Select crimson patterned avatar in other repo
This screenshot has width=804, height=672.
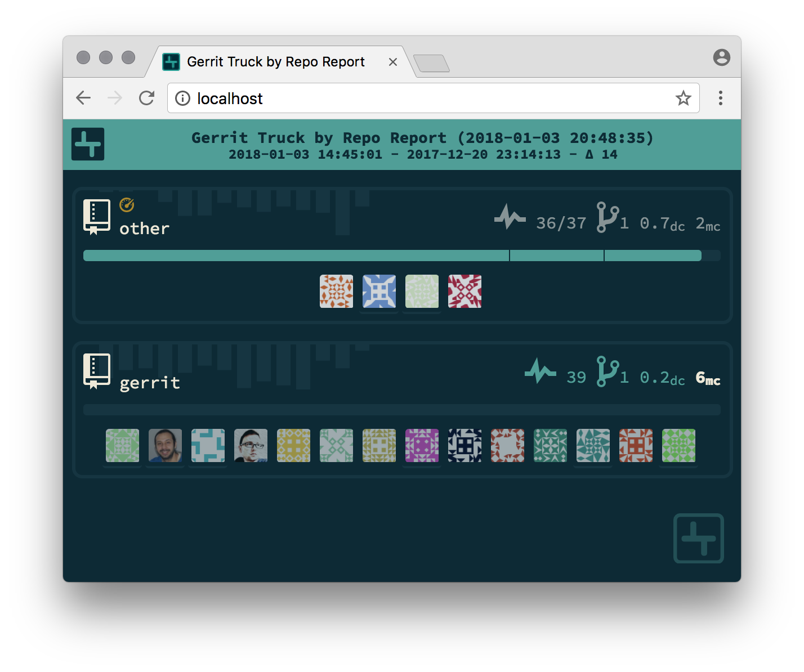coord(465,292)
